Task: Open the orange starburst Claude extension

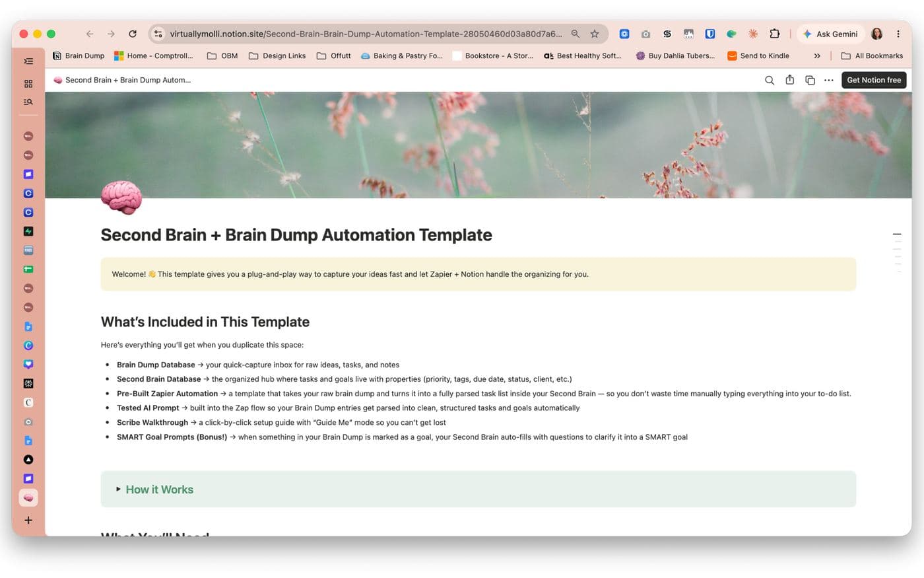Action: 753,34
